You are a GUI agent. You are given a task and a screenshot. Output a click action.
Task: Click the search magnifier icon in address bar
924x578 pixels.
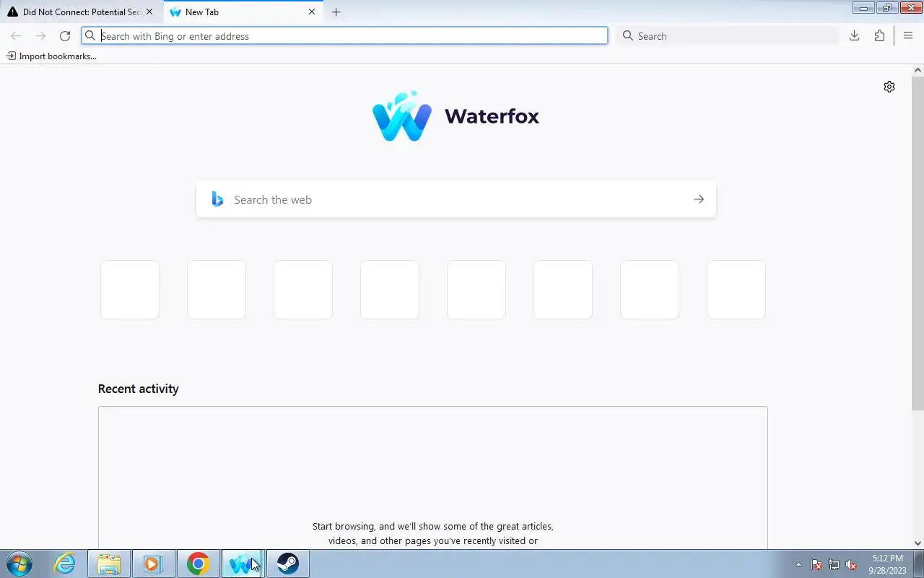(x=90, y=36)
